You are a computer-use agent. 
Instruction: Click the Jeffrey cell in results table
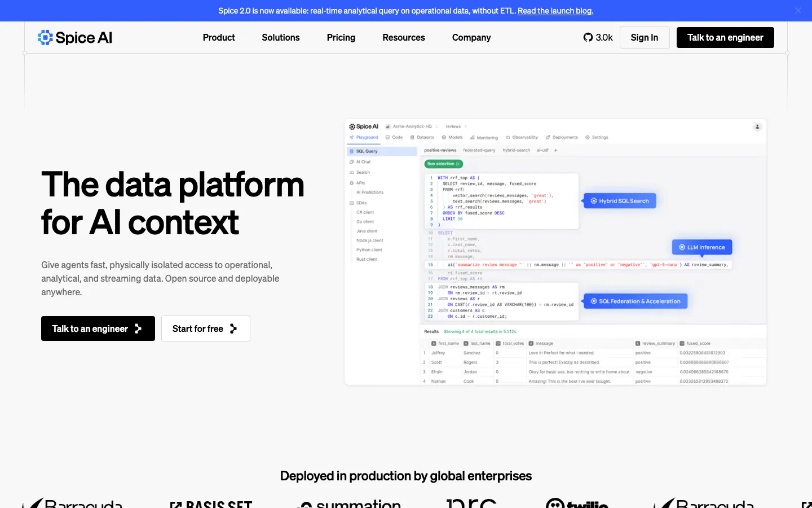click(438, 353)
